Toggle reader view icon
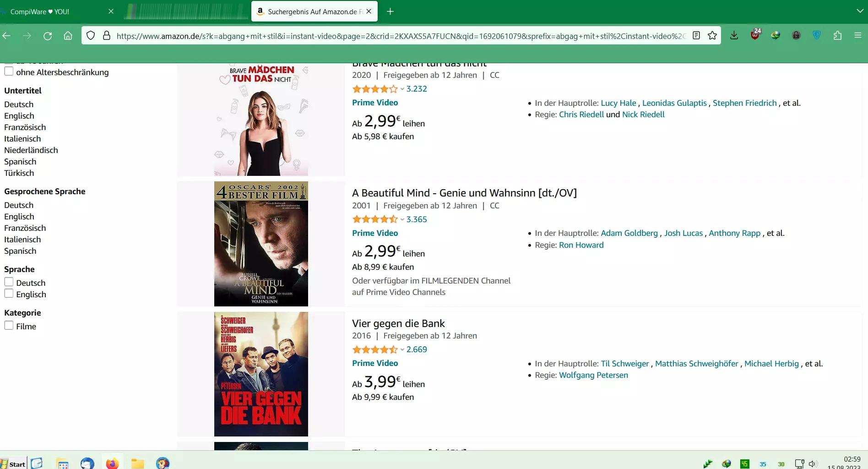The width and height of the screenshot is (868, 469). [696, 36]
